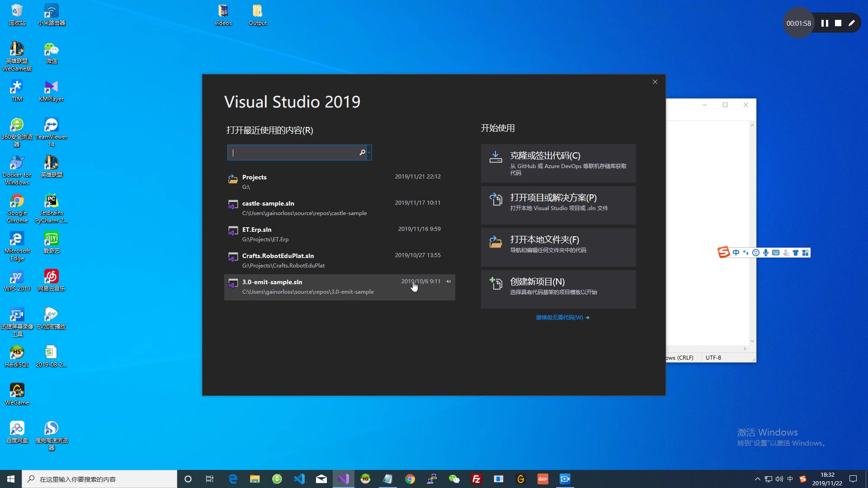Open ET.Erp.sln recent solution
This screenshot has width=868, height=488.
[340, 234]
